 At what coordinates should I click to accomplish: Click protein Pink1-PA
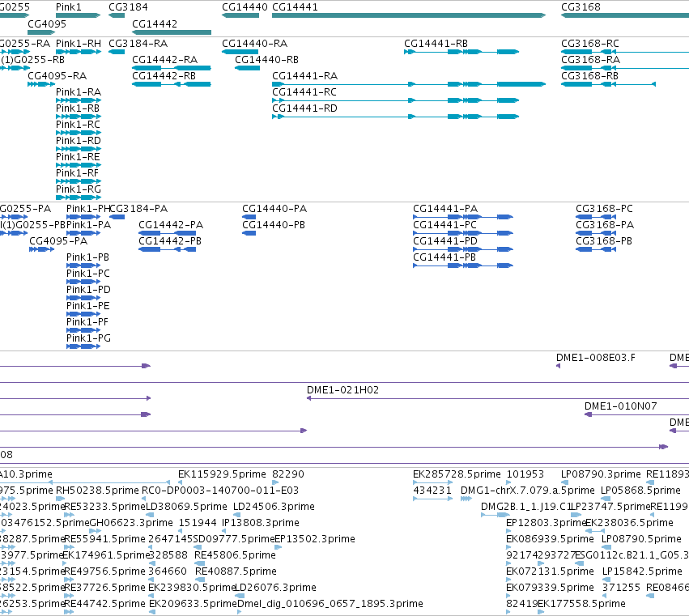(x=83, y=233)
